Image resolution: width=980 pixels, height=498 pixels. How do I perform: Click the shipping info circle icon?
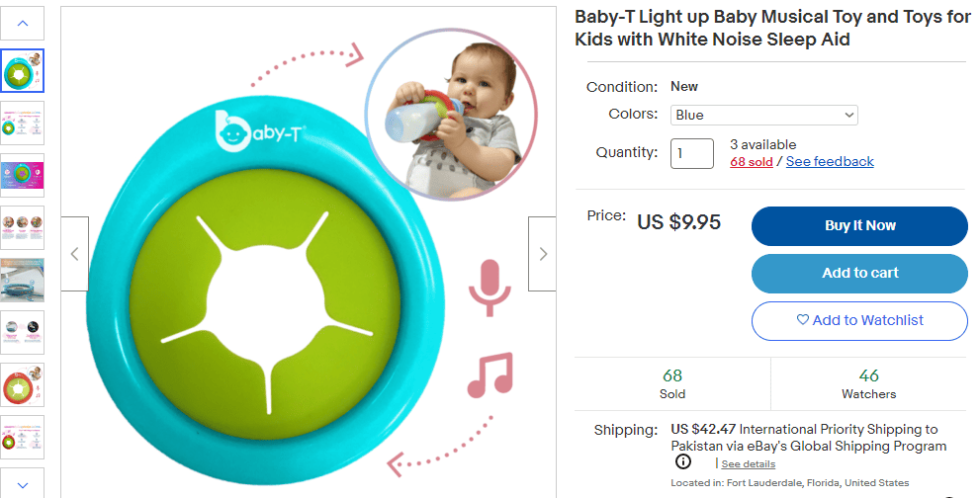[683, 461]
